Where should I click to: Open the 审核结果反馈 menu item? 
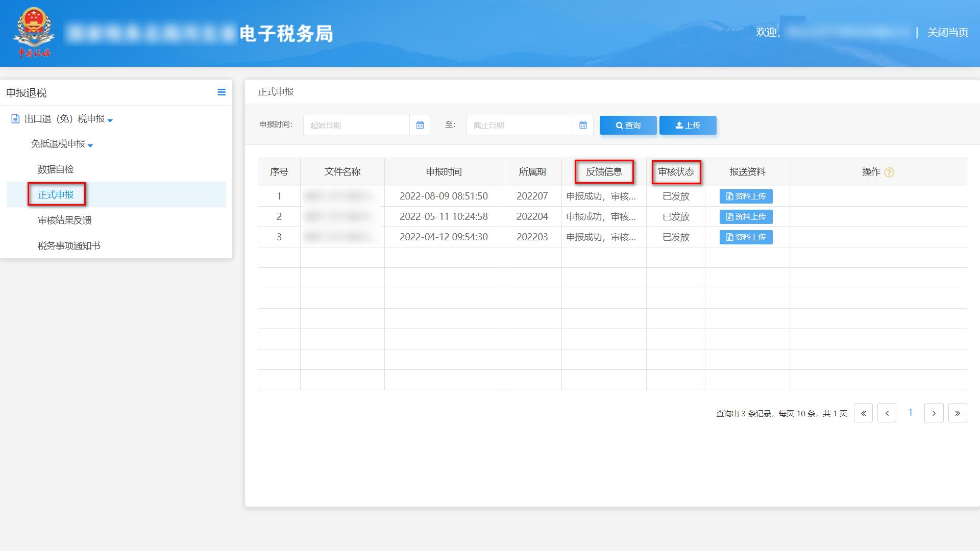(x=65, y=220)
